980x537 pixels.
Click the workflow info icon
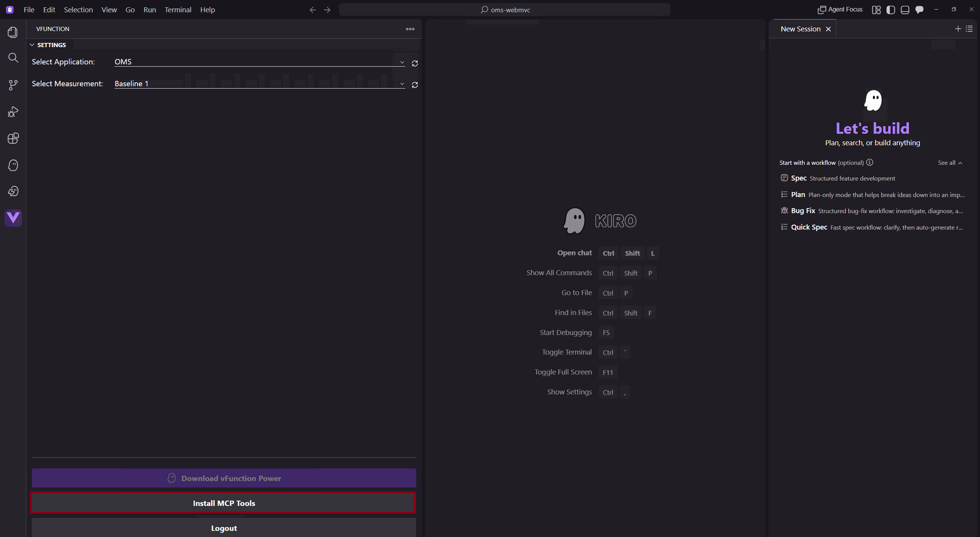click(x=870, y=162)
